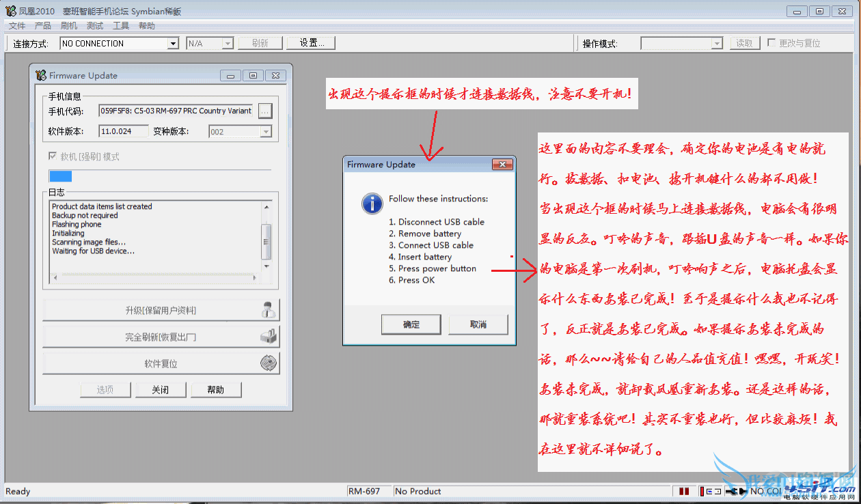861x504 pixels.
Task: Click the log horizontal scrollbar
Action: (156, 277)
